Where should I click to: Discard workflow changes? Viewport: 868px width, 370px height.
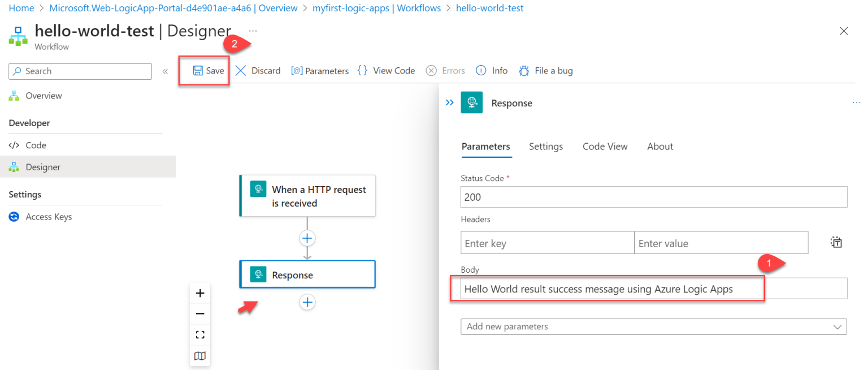click(x=258, y=70)
